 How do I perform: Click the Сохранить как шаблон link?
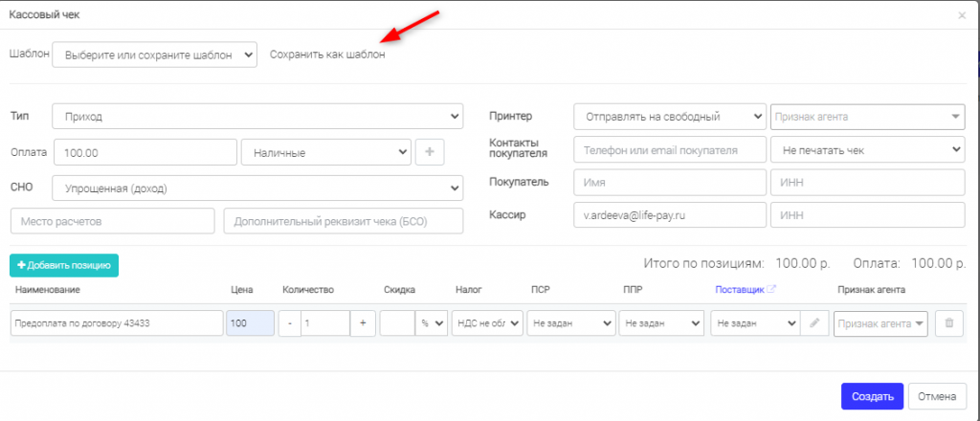pyautogui.click(x=327, y=55)
